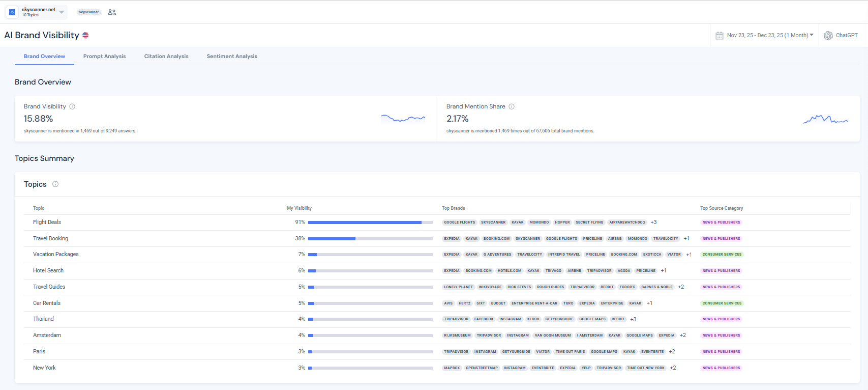
Task: Open the Car Rentals topic
Action: [x=47, y=303]
